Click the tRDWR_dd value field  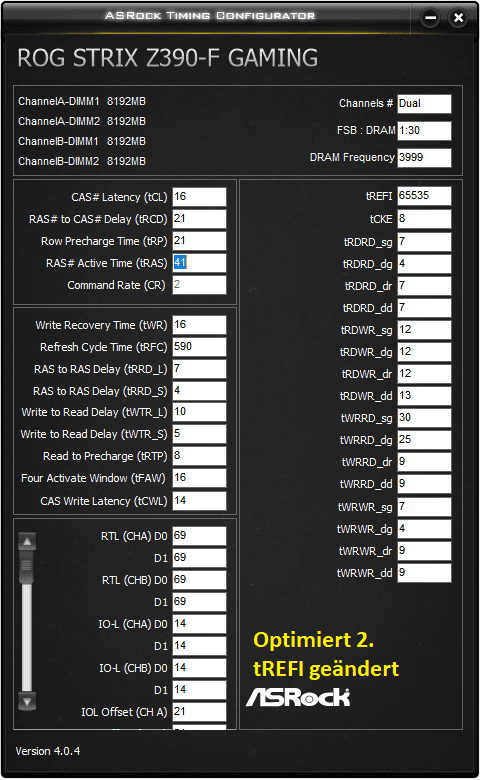[424, 396]
